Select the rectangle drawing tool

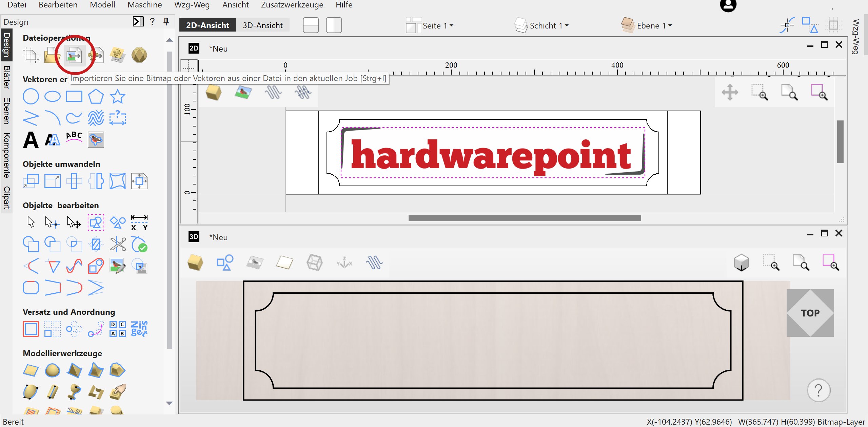click(x=74, y=97)
